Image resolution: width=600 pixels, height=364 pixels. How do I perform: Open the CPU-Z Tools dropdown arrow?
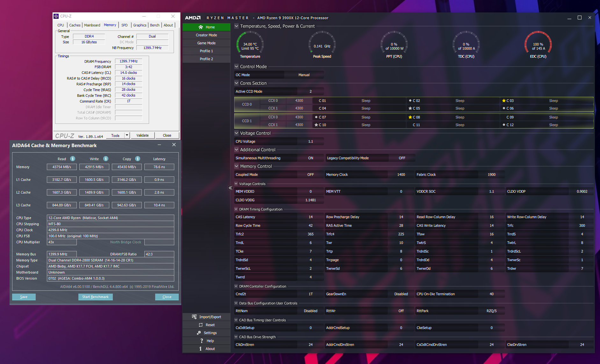127,135
